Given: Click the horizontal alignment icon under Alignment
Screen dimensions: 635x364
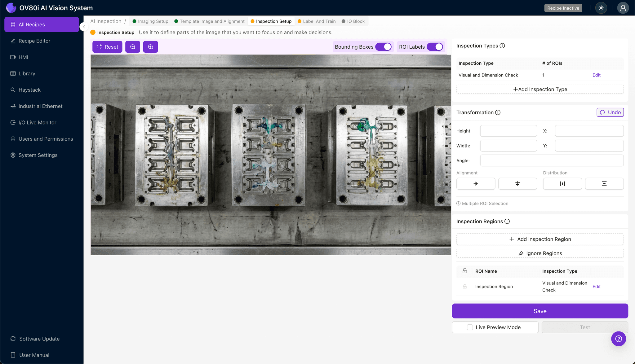Looking at the screenshot, I should coord(476,183).
